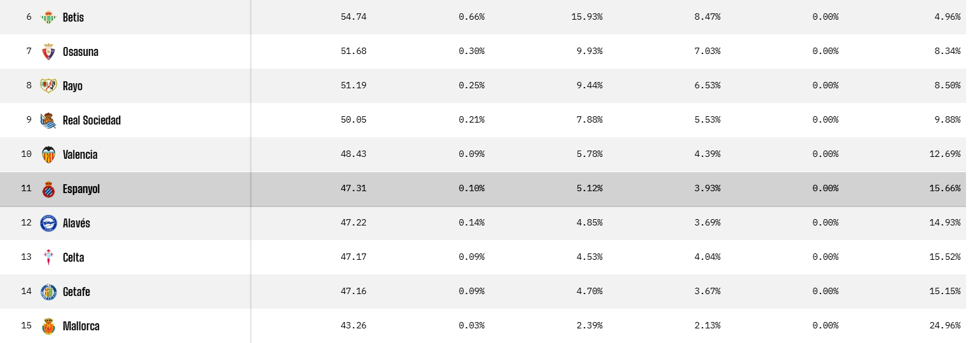Click the Alavés club crest

click(48, 223)
